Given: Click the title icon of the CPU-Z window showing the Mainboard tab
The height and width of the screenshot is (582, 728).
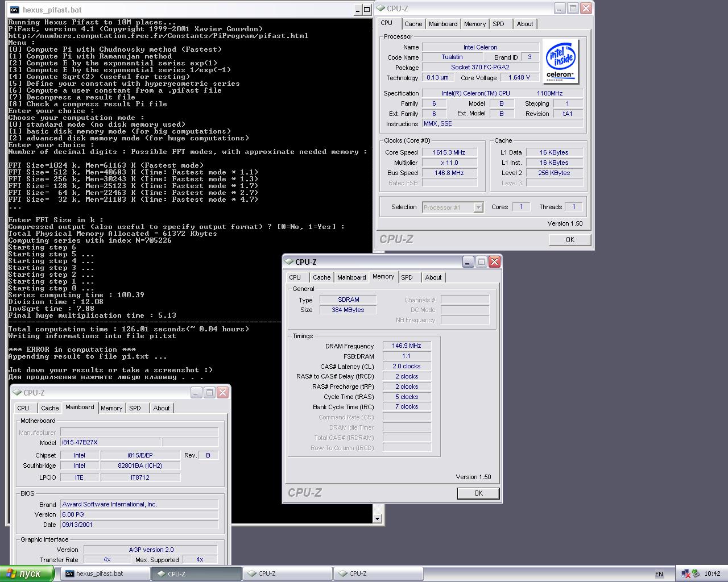Looking at the screenshot, I should (17, 393).
